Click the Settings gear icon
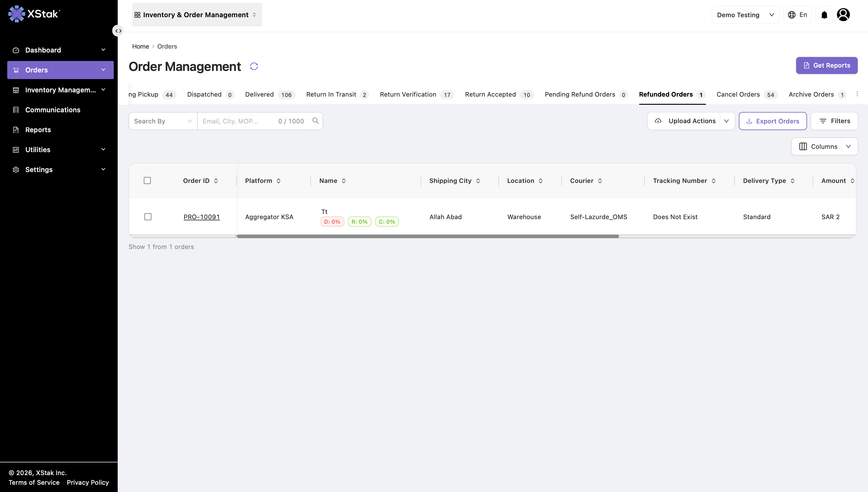Screen dimensions: 868x492 [x=16, y=170]
